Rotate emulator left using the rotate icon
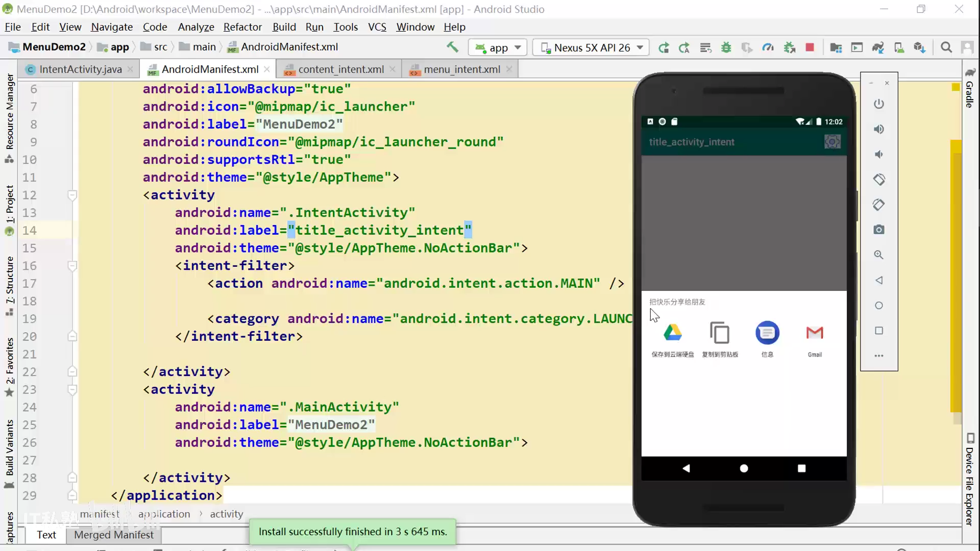 pyautogui.click(x=878, y=180)
